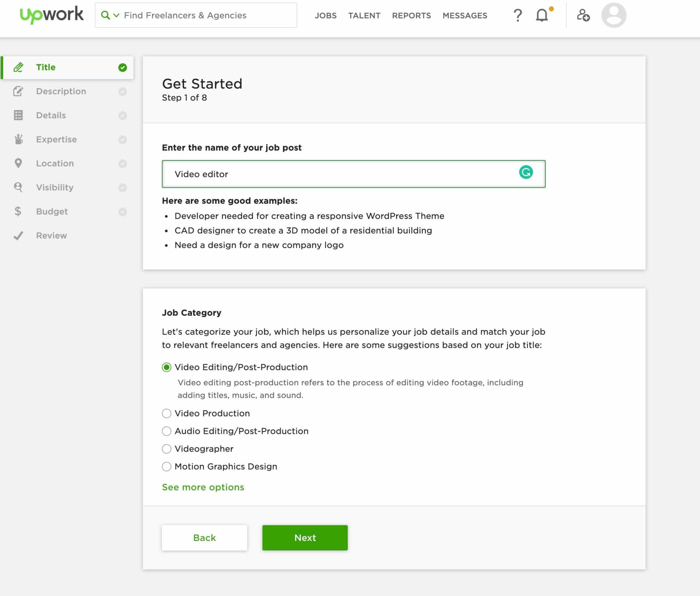Screen dimensions: 700x596
Task: Click the Upwork logo
Action: pyautogui.click(x=51, y=15)
